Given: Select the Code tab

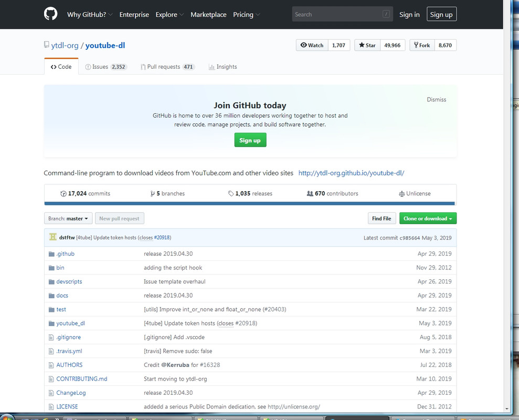Looking at the screenshot, I should [x=61, y=67].
